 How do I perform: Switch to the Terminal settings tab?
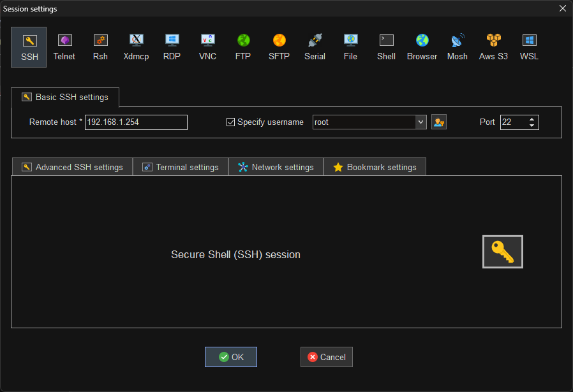(x=181, y=167)
